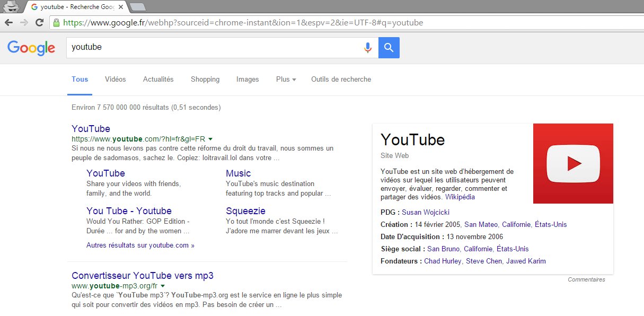Click the results count text 'Environ 7 570 000 000 résultats'
This screenshot has height=316, width=644.
[120, 107]
